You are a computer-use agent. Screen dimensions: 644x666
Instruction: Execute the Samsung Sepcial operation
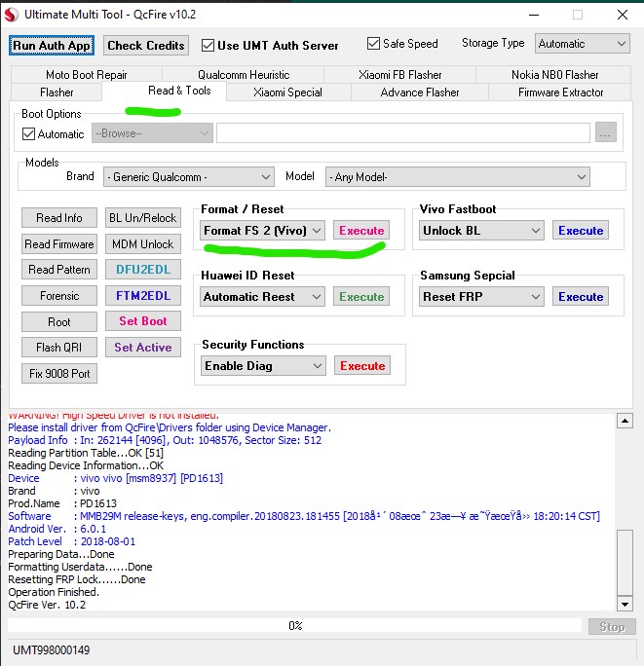pyautogui.click(x=581, y=296)
